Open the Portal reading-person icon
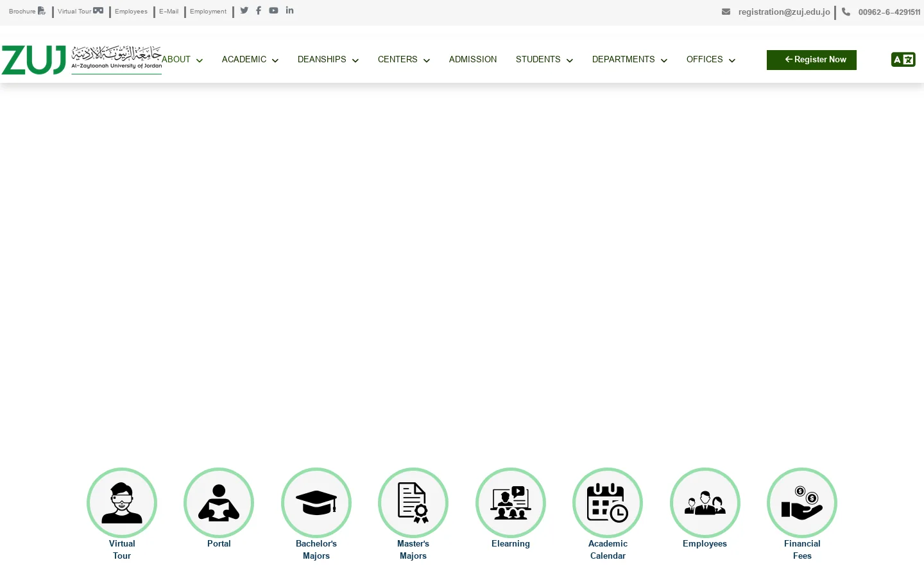Image resolution: width=924 pixels, height=578 pixels. (x=219, y=503)
